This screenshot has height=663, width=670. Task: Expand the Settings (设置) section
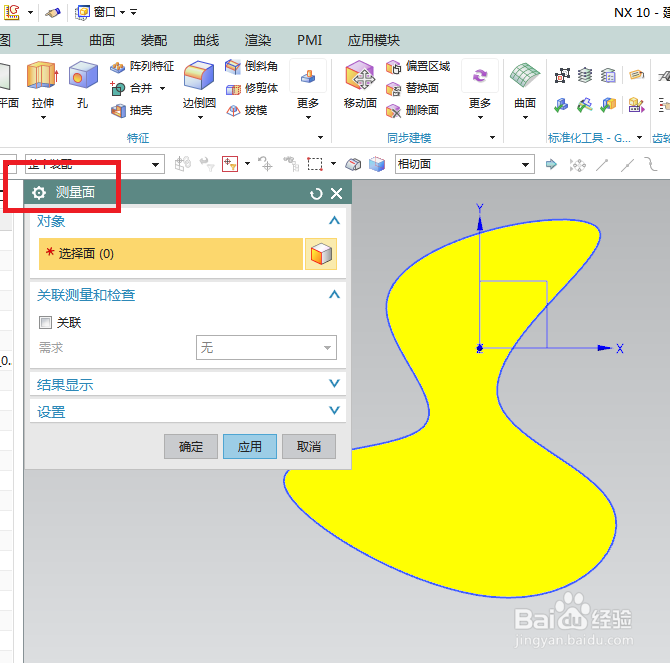coord(334,411)
